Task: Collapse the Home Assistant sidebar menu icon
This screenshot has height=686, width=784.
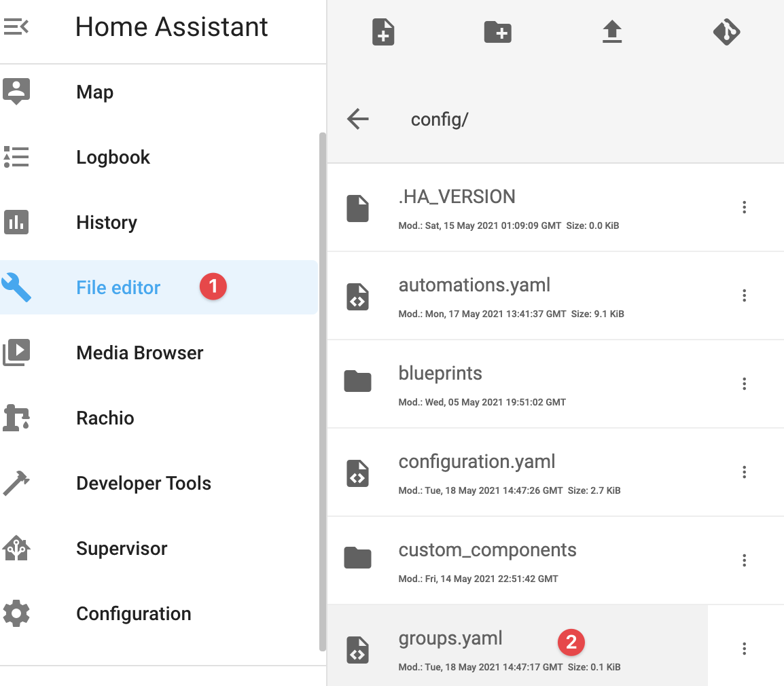Action: [x=16, y=26]
